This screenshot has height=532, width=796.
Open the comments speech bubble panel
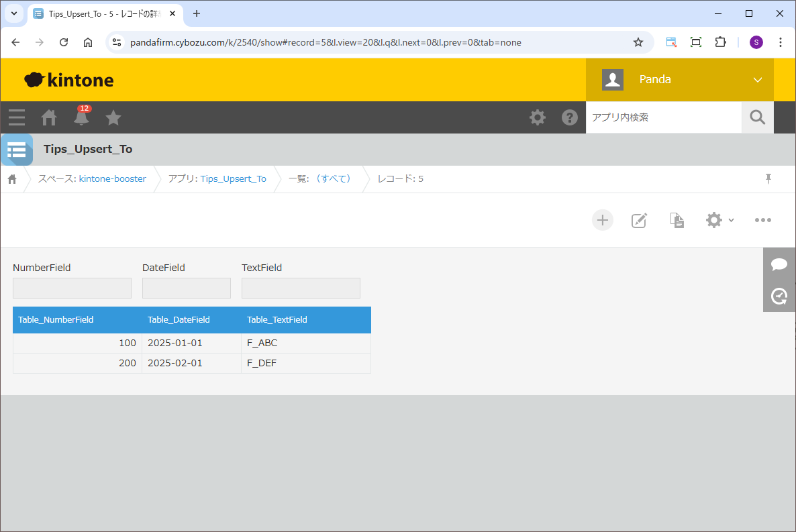[x=779, y=264]
